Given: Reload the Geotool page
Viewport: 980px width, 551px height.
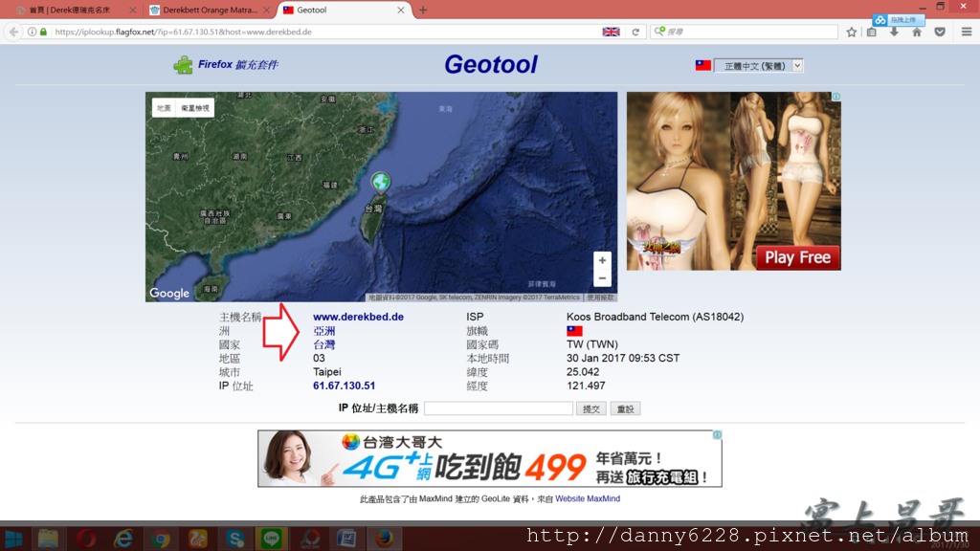Looking at the screenshot, I should click(x=634, y=32).
